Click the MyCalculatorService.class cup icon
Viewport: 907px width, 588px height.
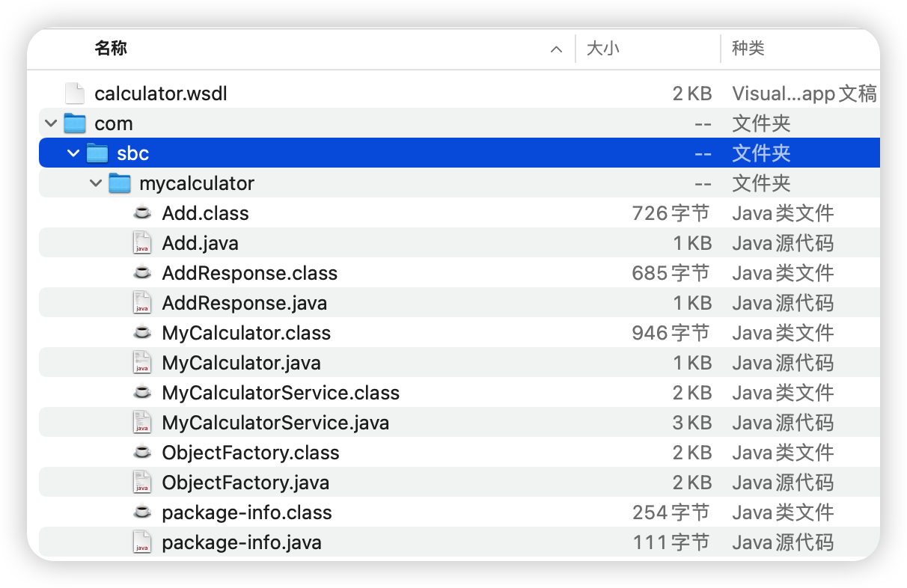point(141,393)
